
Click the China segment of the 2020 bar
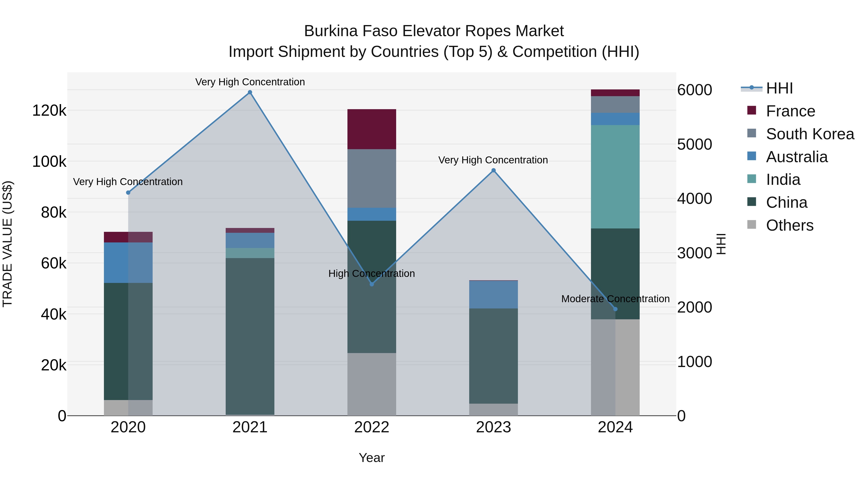tap(128, 341)
